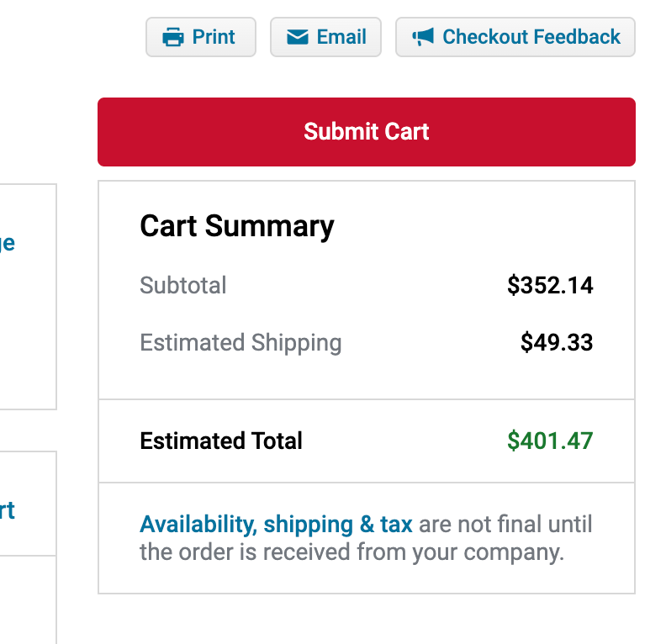Click the cut-off link ending in "rt"
The image size is (666, 644).
tap(8, 509)
